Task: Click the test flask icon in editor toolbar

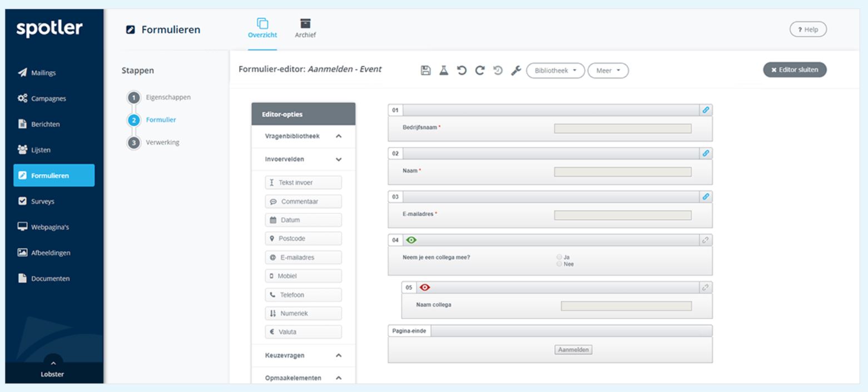Action: [x=444, y=70]
